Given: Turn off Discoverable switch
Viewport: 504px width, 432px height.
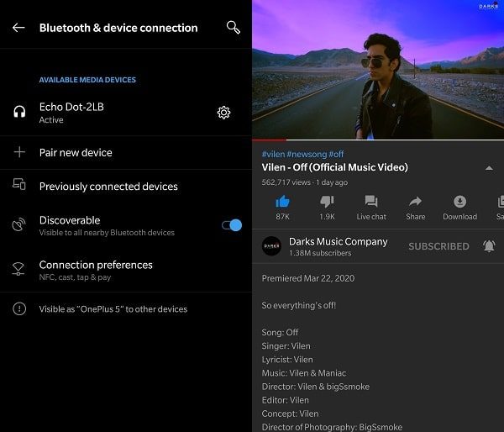Looking at the screenshot, I should (232, 225).
